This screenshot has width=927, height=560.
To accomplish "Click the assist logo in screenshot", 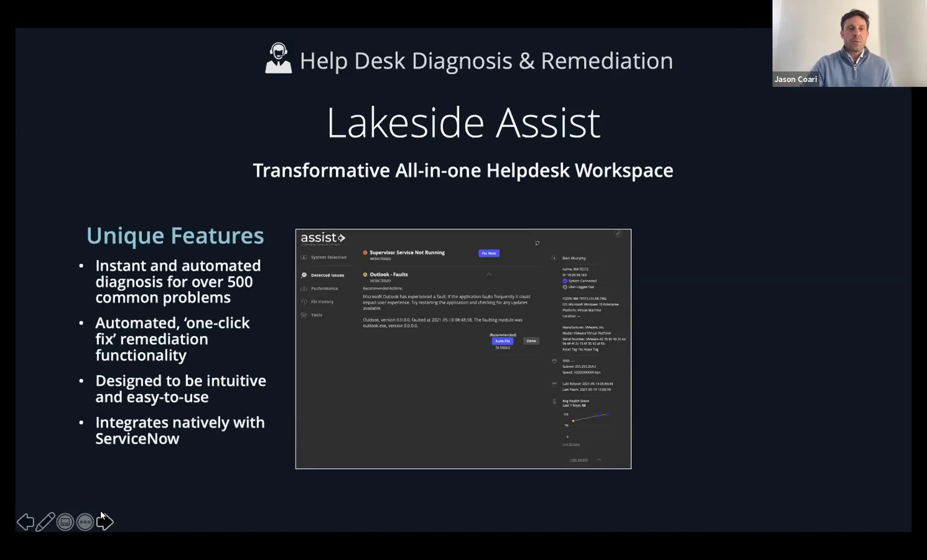I will tap(323, 238).
